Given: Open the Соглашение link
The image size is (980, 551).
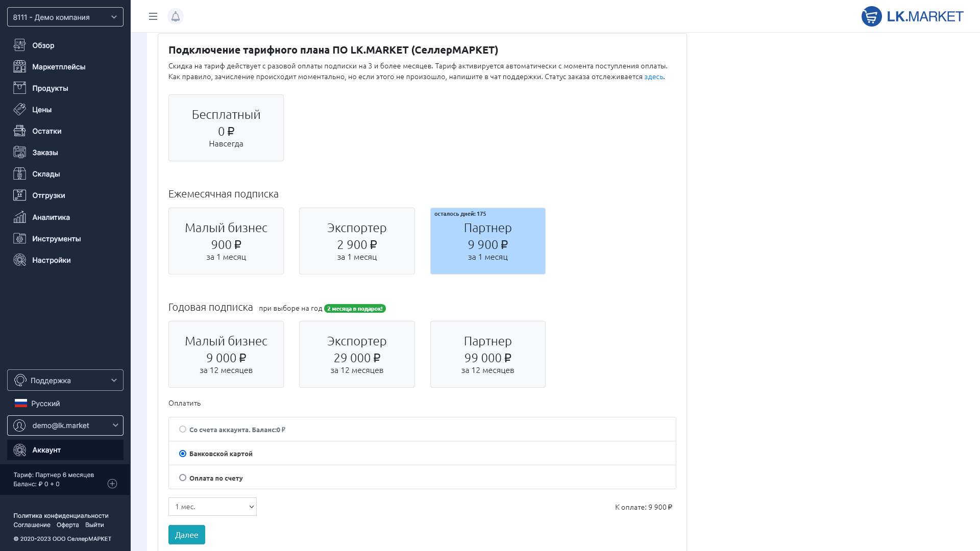Looking at the screenshot, I should tap(32, 524).
